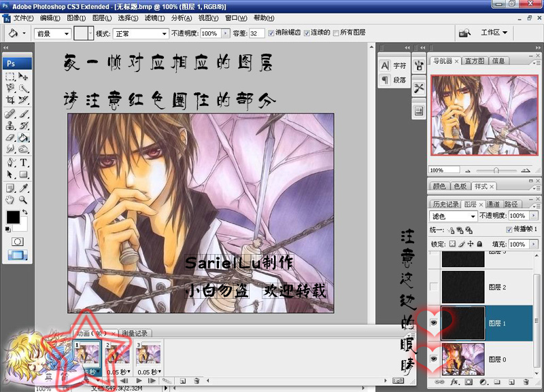
Task: Open the 图像(I) menu
Action: [76, 18]
